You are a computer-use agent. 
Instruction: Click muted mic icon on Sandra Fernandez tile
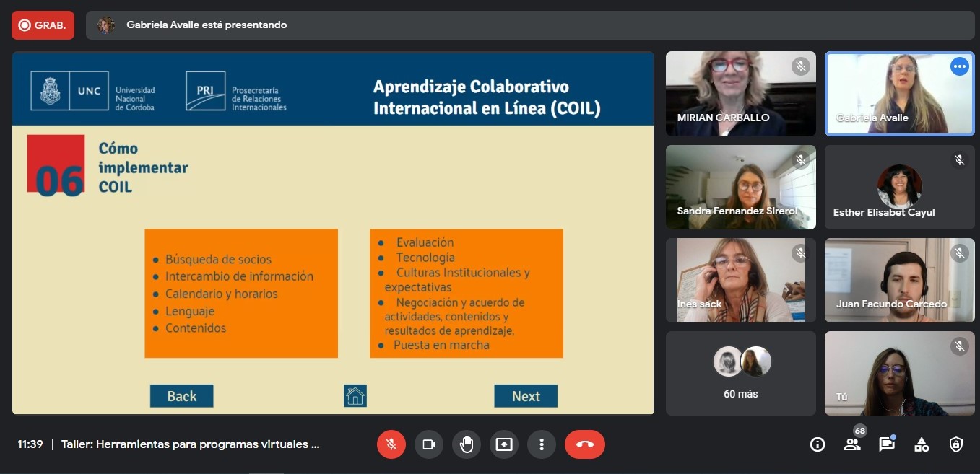click(x=800, y=160)
